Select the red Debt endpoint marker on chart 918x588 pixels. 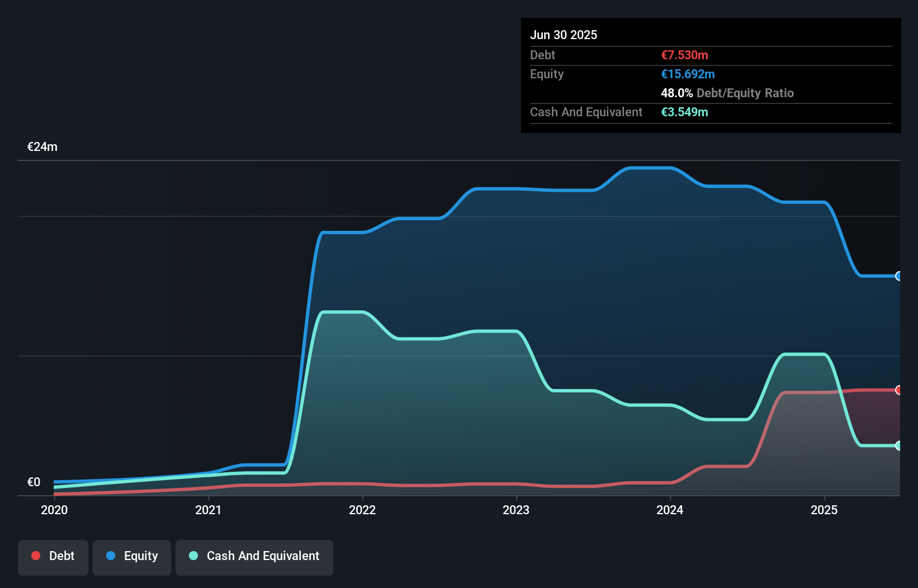coord(898,390)
